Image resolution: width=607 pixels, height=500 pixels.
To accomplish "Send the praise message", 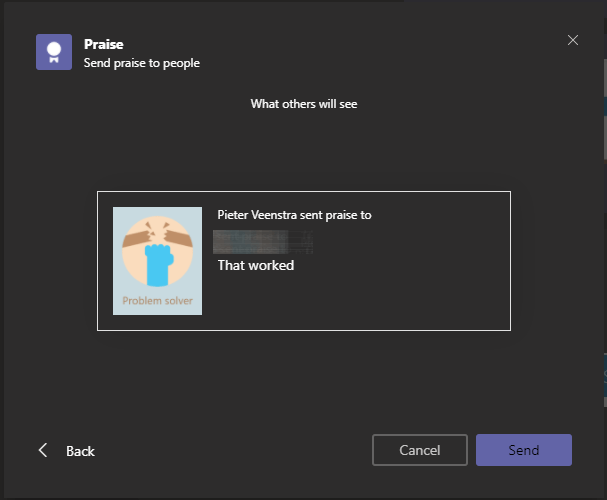I will tap(524, 450).
